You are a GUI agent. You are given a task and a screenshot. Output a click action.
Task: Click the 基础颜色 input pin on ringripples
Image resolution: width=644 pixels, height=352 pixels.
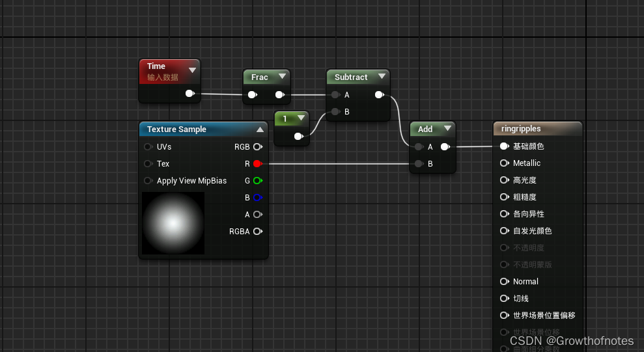(505, 146)
